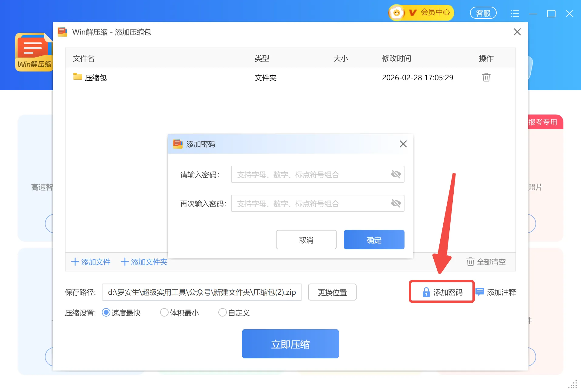Select the 速度最快 compression option
The height and width of the screenshot is (392, 581).
pyautogui.click(x=106, y=313)
